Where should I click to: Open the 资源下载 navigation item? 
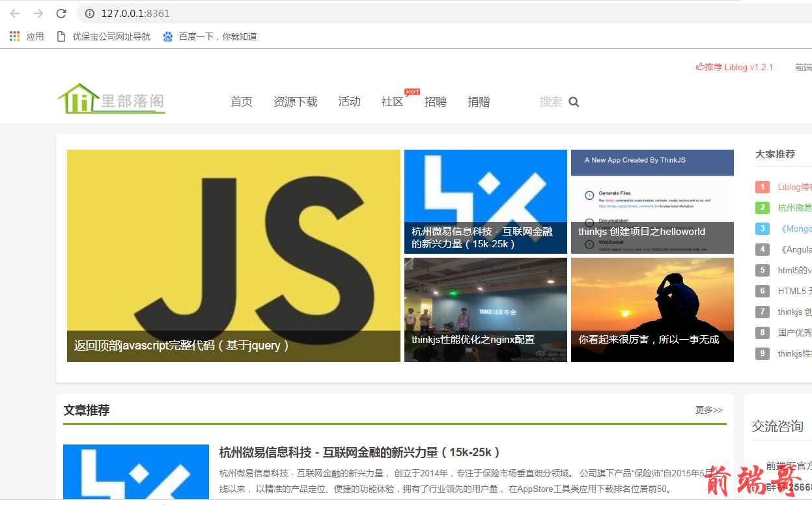point(296,102)
